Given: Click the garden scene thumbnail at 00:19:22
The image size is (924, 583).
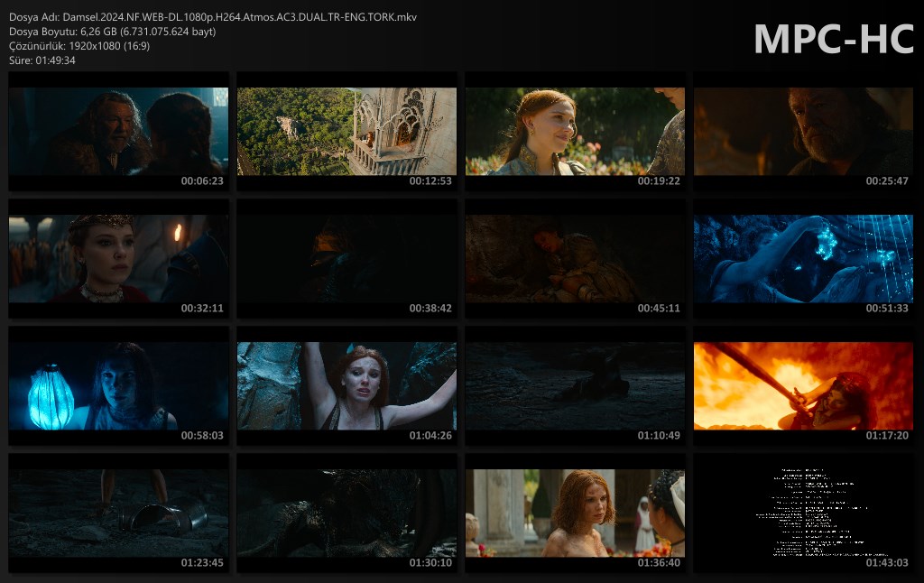Looking at the screenshot, I should coord(575,131).
